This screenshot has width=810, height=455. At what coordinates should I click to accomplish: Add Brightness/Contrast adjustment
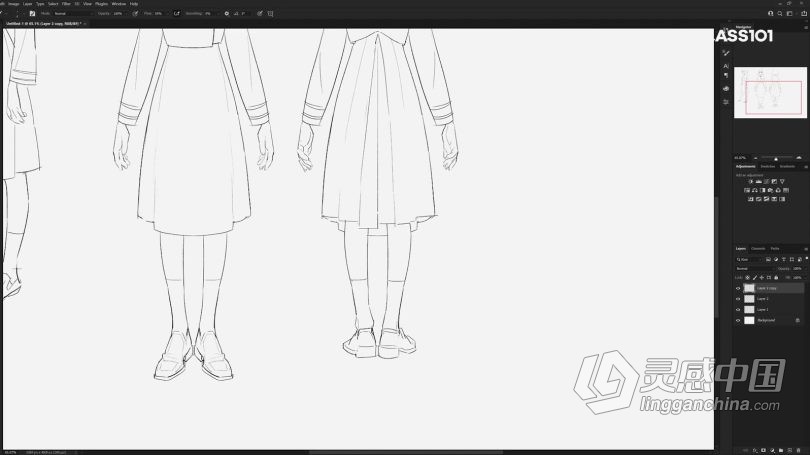click(751, 181)
